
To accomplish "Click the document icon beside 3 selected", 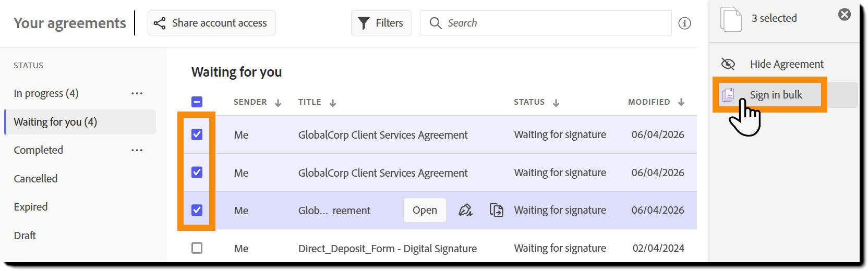I will pos(730,19).
